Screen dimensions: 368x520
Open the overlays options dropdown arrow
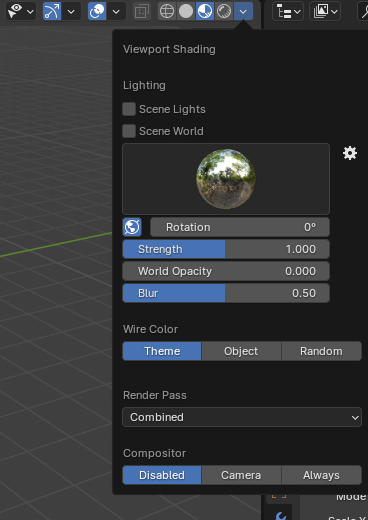[x=116, y=12]
